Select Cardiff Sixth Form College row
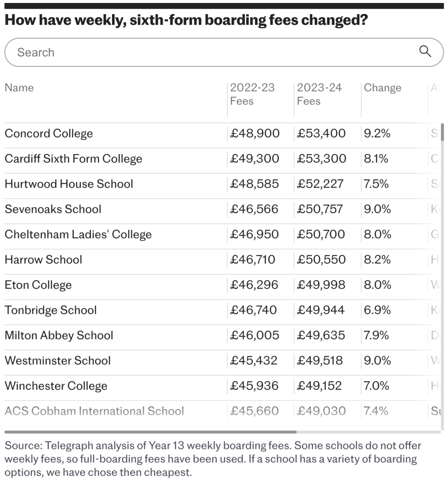 coord(73,159)
